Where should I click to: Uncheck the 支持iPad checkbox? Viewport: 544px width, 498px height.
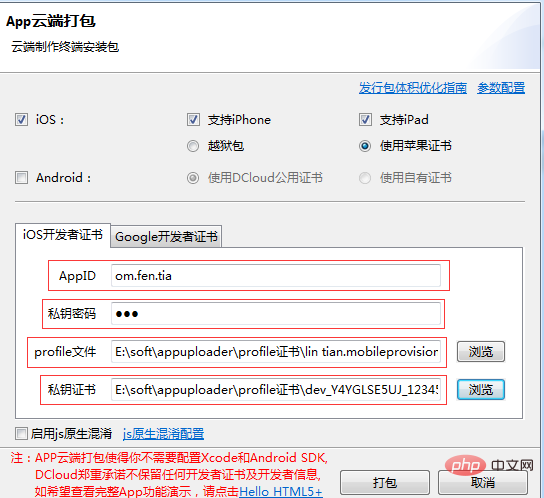tap(365, 120)
